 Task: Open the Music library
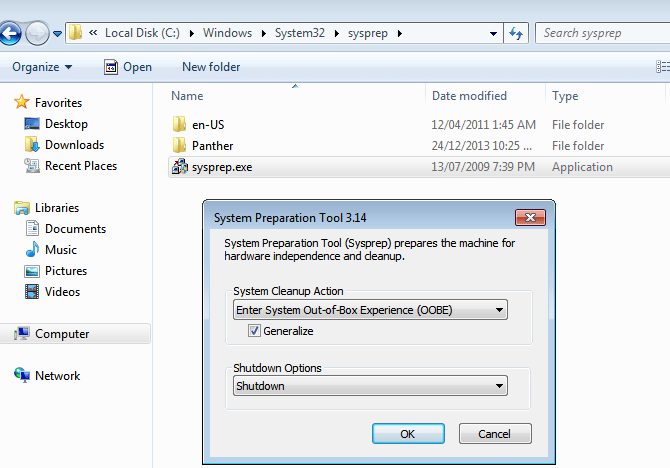pos(60,250)
